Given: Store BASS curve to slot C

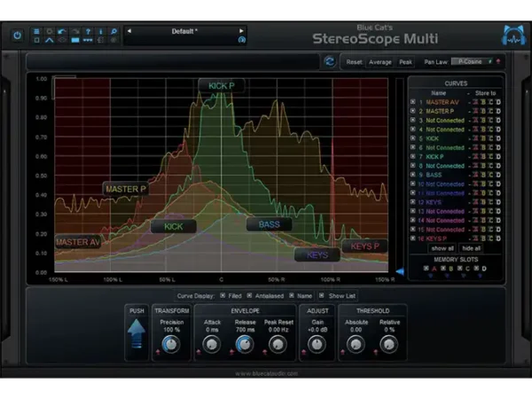Looking at the screenshot, I should click(491, 175).
